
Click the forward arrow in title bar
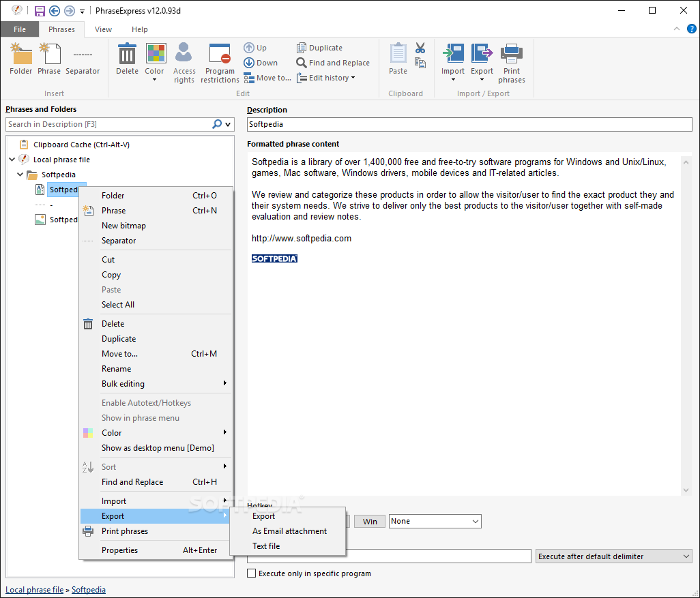pos(70,11)
